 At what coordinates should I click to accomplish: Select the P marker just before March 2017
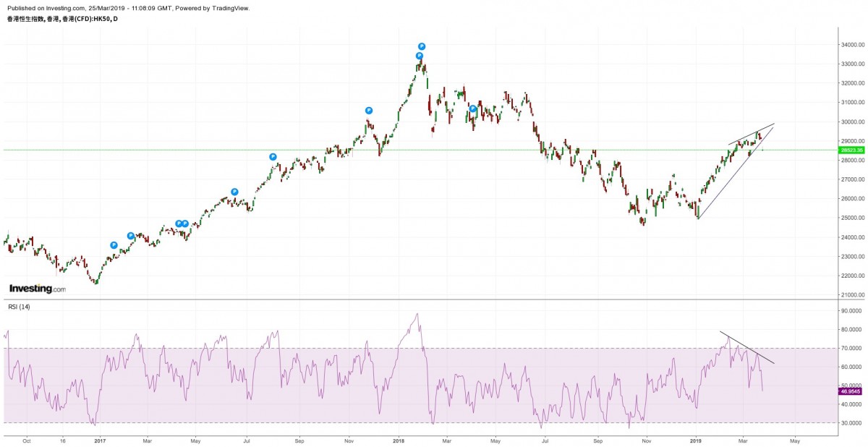[131, 236]
